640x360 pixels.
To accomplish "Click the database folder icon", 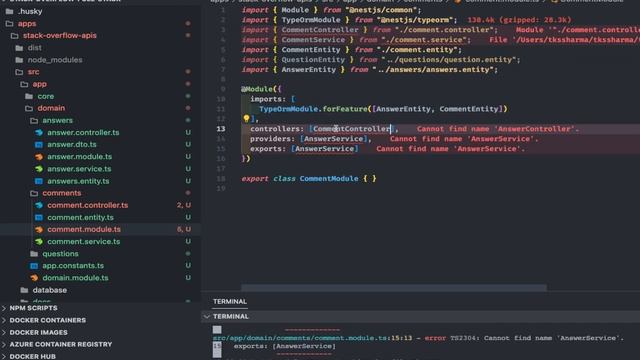I will pyautogui.click(x=24, y=290).
